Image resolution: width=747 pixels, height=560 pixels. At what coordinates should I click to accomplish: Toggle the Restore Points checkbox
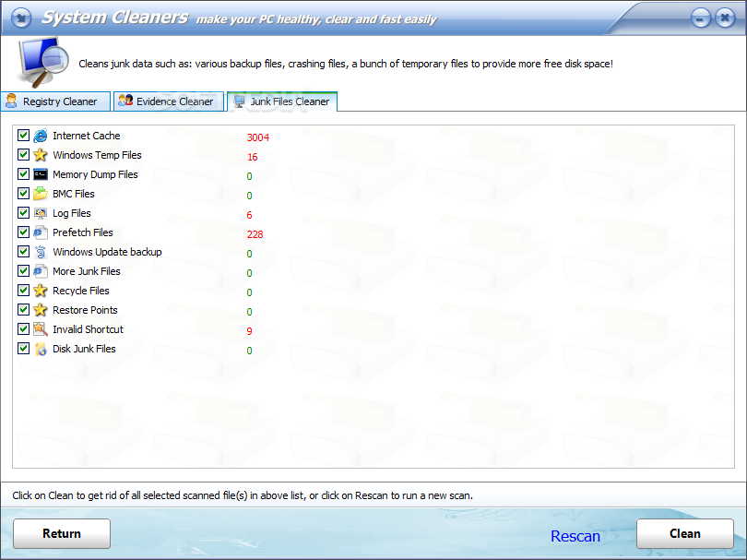click(x=23, y=309)
